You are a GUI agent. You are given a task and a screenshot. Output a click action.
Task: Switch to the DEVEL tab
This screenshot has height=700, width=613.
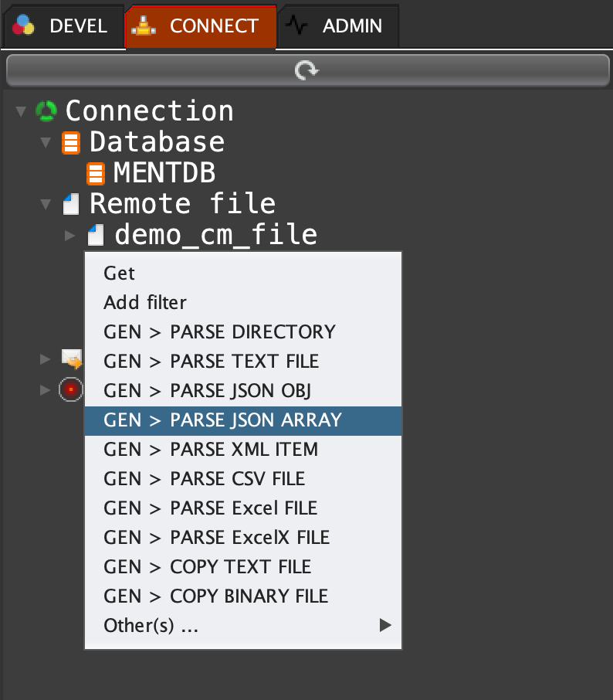63,26
